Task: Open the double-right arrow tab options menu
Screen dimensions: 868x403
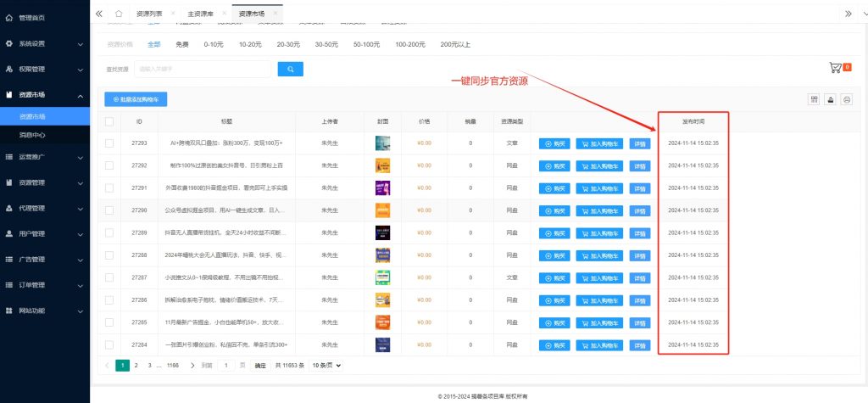Action: point(848,14)
